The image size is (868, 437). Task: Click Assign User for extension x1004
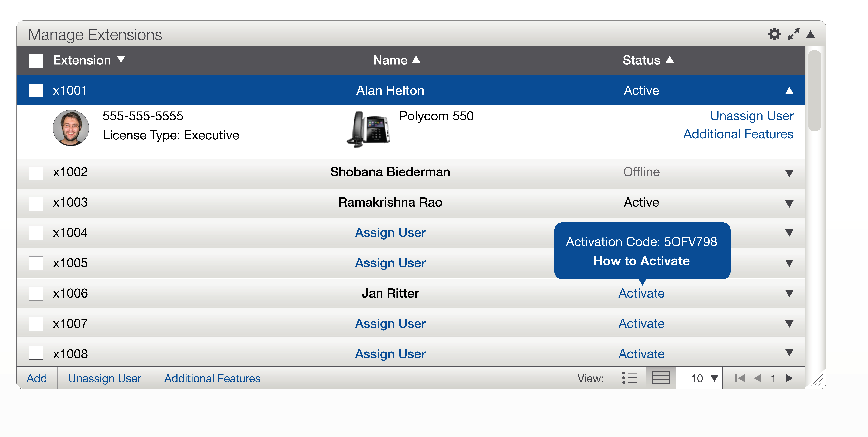[x=390, y=233]
